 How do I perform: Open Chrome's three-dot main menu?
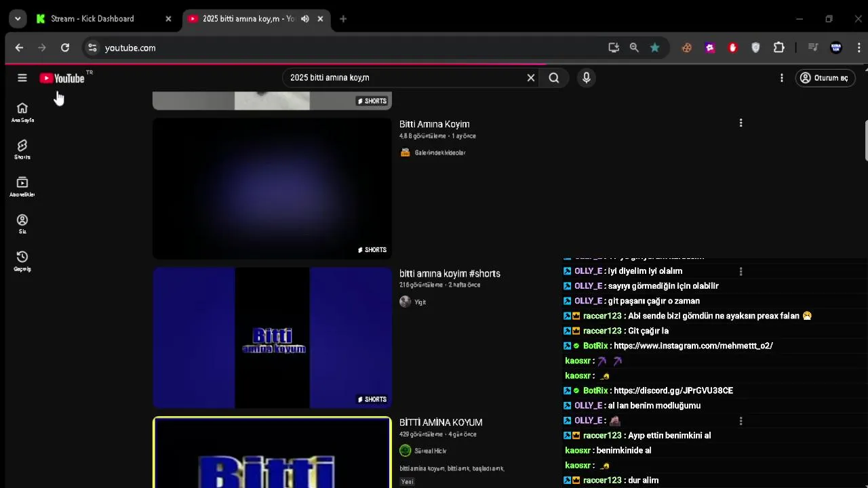tap(859, 47)
